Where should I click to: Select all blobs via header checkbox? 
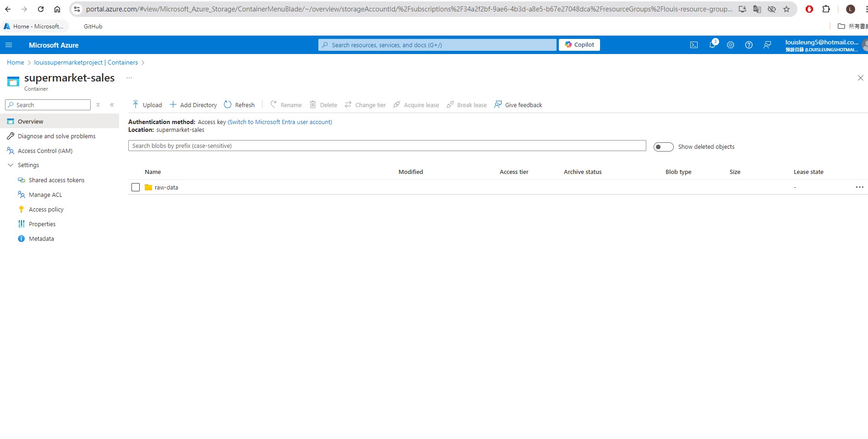click(x=135, y=172)
